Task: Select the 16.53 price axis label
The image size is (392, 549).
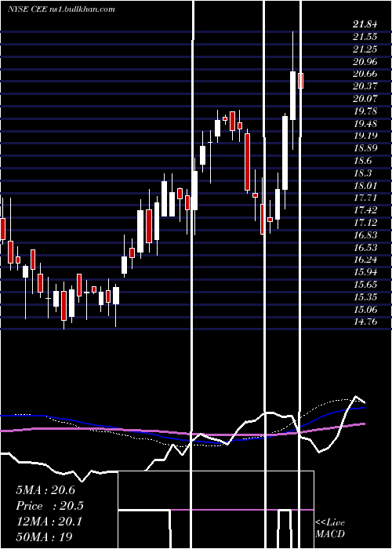Action: click(x=365, y=248)
